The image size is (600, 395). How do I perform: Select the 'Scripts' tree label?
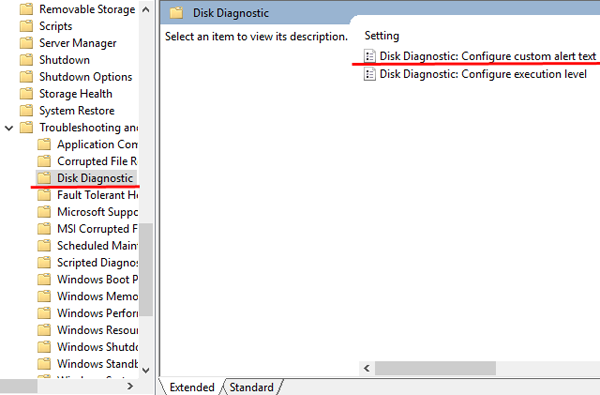(55, 26)
